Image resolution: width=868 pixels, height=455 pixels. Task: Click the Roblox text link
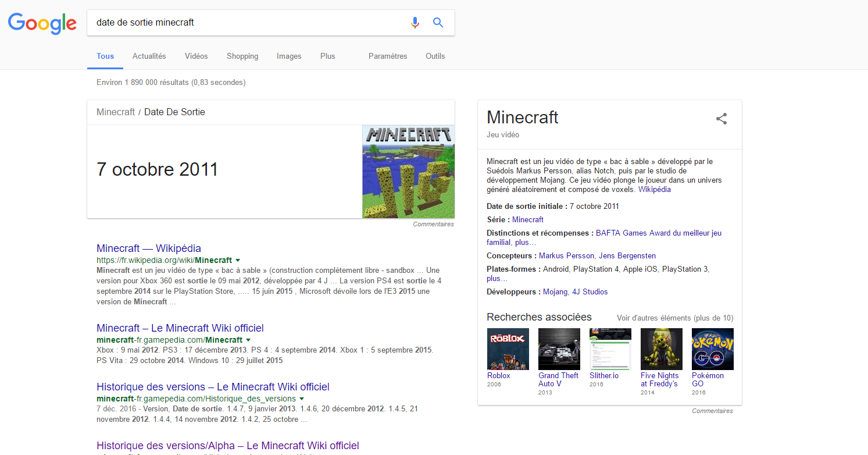(x=499, y=375)
